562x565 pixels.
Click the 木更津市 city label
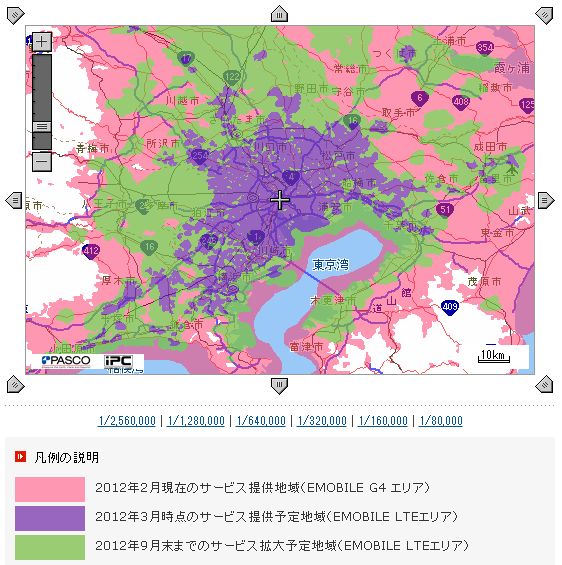point(333,300)
